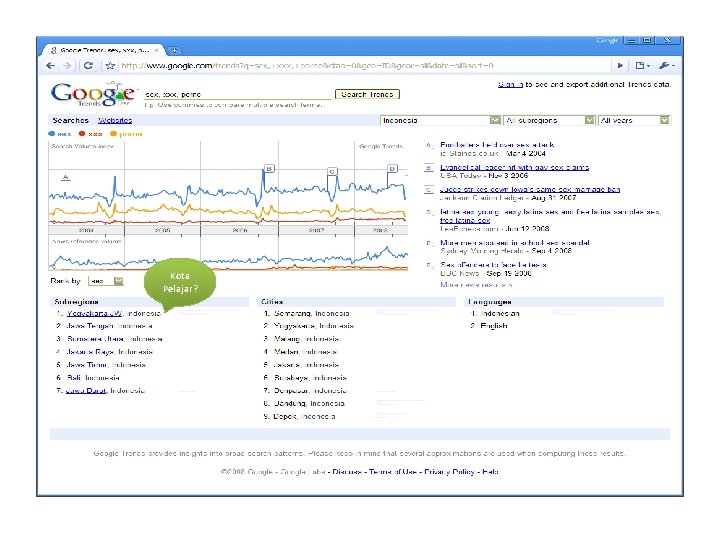The image size is (720, 540).
Task: Open the Jun 12 2008 news headline
Action: click(550, 216)
